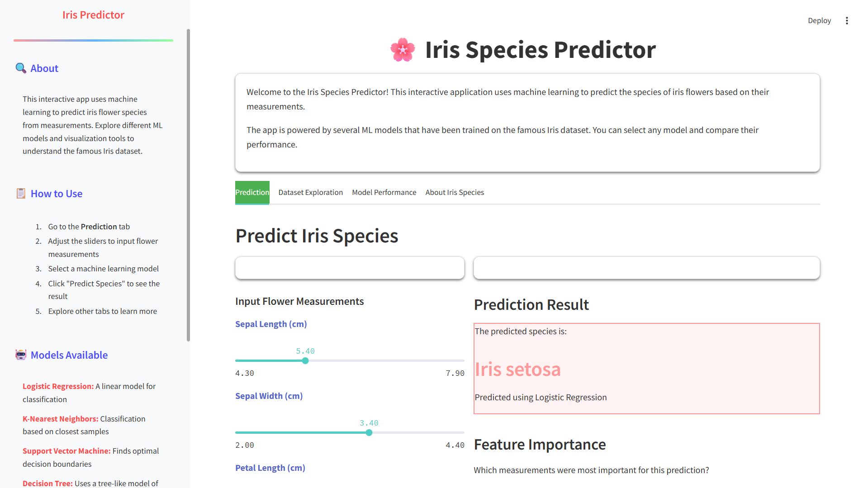Click the Sepal Length slider handle

(305, 361)
